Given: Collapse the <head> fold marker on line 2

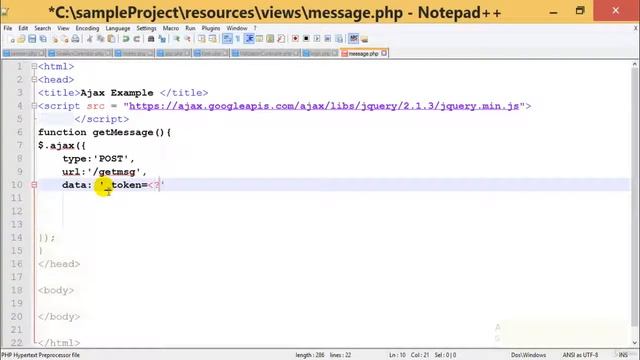Looking at the screenshot, I should coord(34,79).
